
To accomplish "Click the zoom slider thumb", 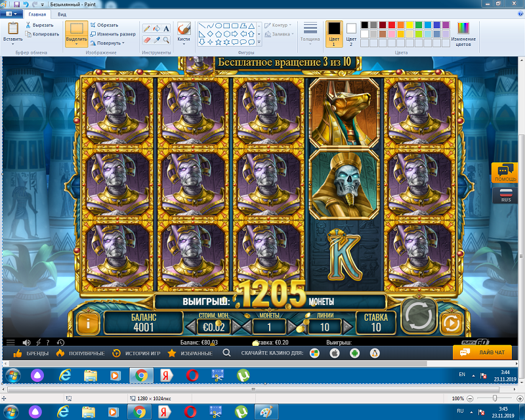I will 495,398.
